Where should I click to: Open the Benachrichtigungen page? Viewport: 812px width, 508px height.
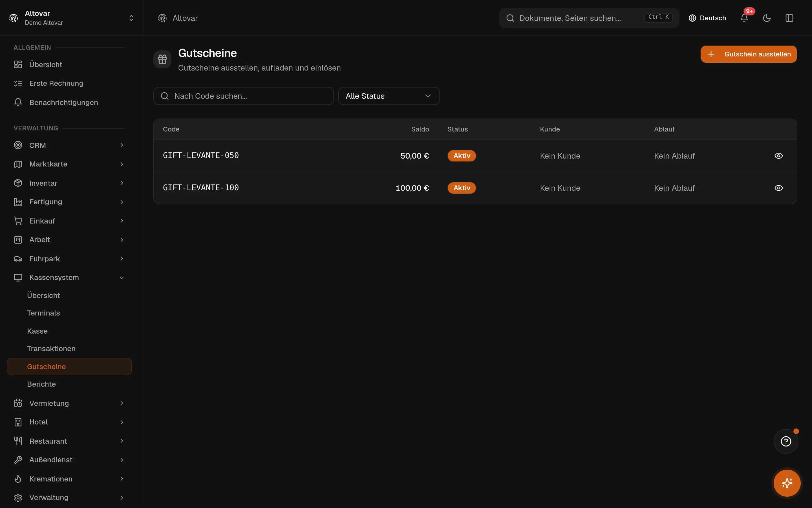(x=69, y=102)
